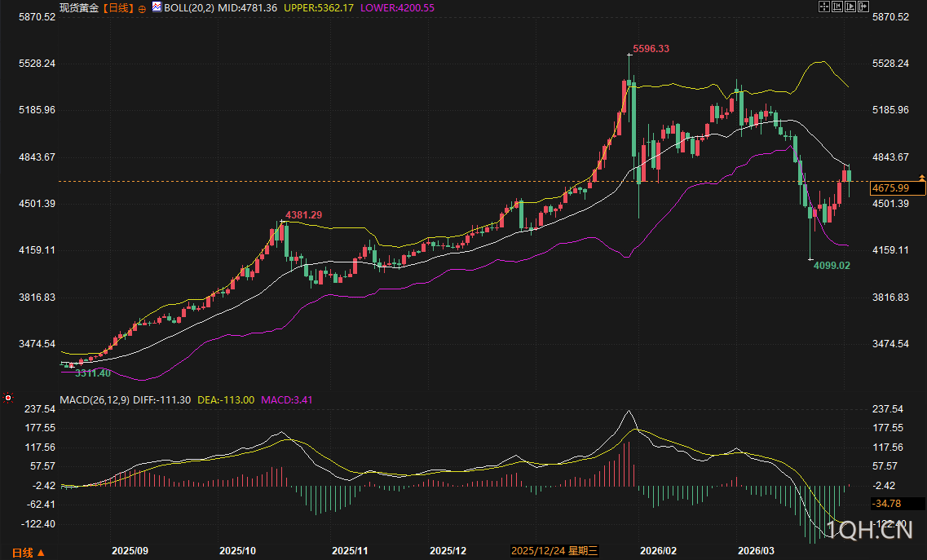927x560 pixels.
Task: Click the 4099.02 low price label
Action: click(x=832, y=266)
